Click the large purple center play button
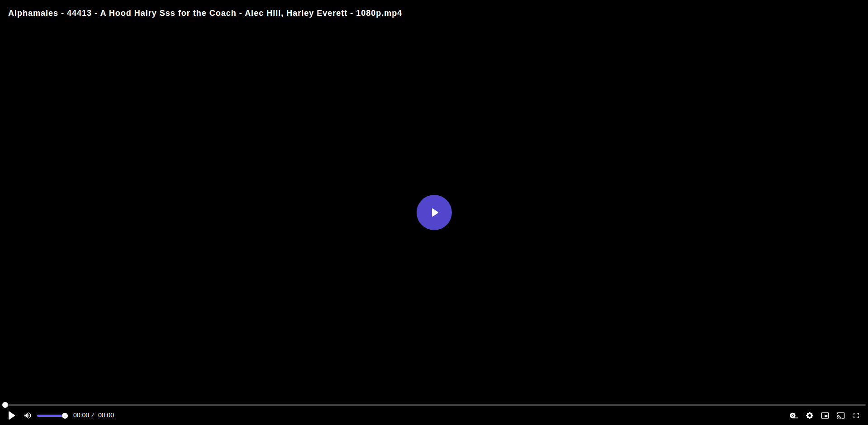868x425 pixels. (434, 212)
